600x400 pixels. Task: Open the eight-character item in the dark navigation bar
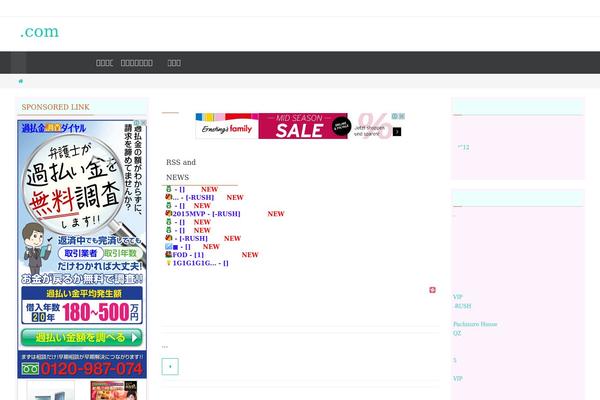137,63
